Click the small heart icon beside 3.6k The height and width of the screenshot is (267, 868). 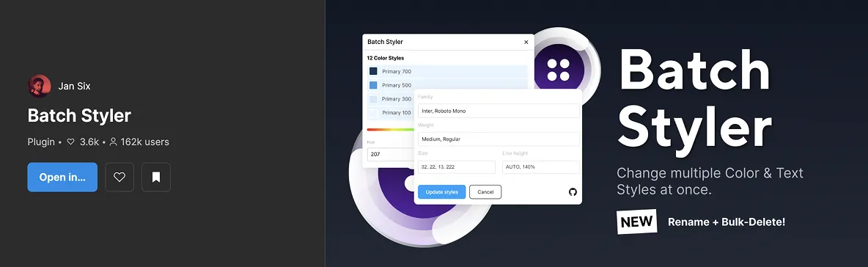(x=71, y=142)
